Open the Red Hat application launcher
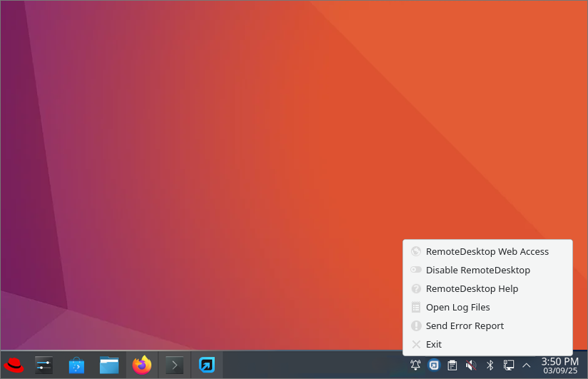Image resolution: width=588 pixels, height=379 pixels. click(x=14, y=365)
